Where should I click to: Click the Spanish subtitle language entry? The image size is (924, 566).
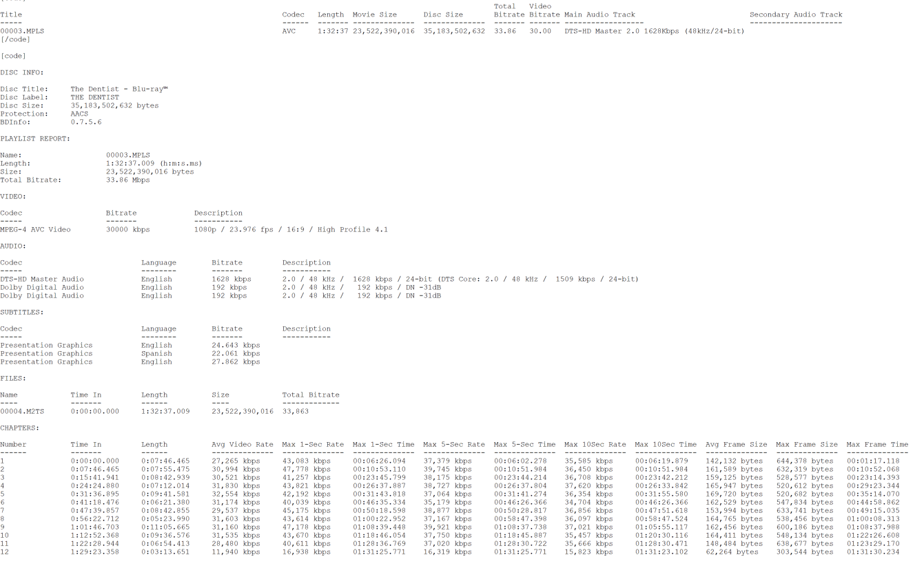tap(156, 353)
